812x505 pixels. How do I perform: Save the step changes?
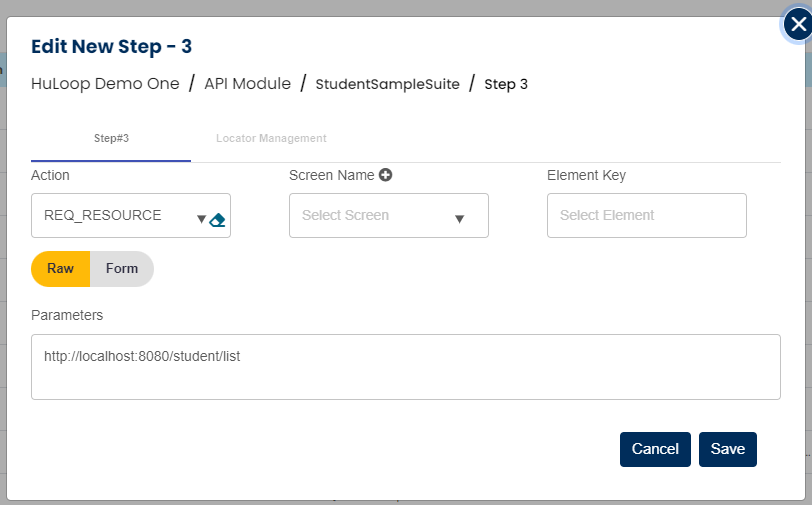click(x=728, y=449)
